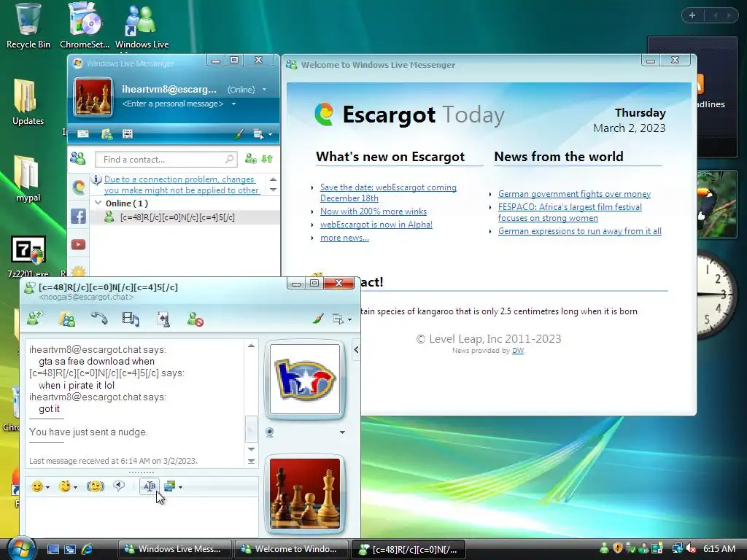This screenshot has height=560, width=747.
Task: Change color scheme paintbrush in Messenger window
Action: click(239, 134)
